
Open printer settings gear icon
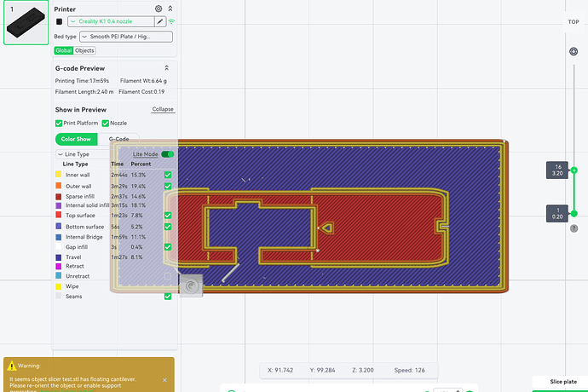click(x=159, y=8)
